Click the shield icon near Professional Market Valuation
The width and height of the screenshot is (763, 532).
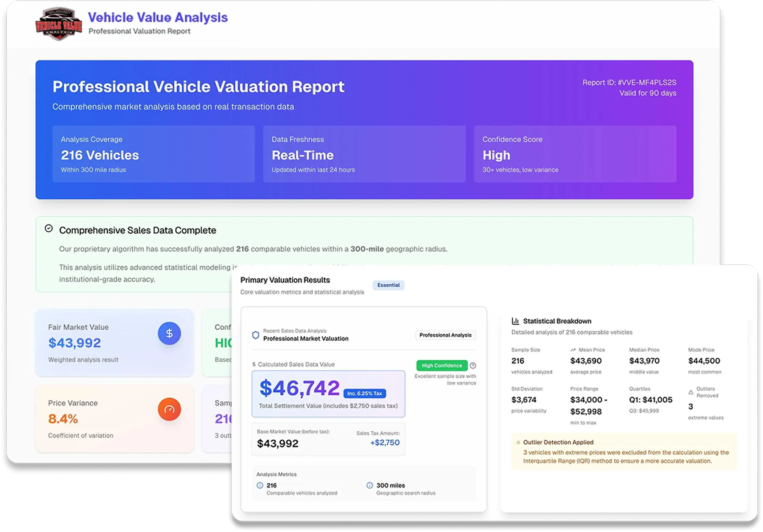pyautogui.click(x=256, y=335)
